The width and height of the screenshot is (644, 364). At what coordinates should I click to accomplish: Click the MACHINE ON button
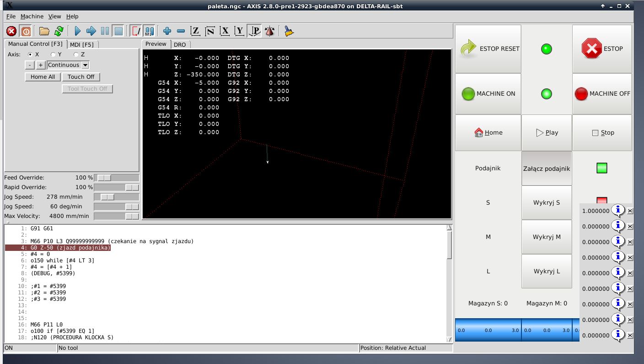[x=488, y=94]
